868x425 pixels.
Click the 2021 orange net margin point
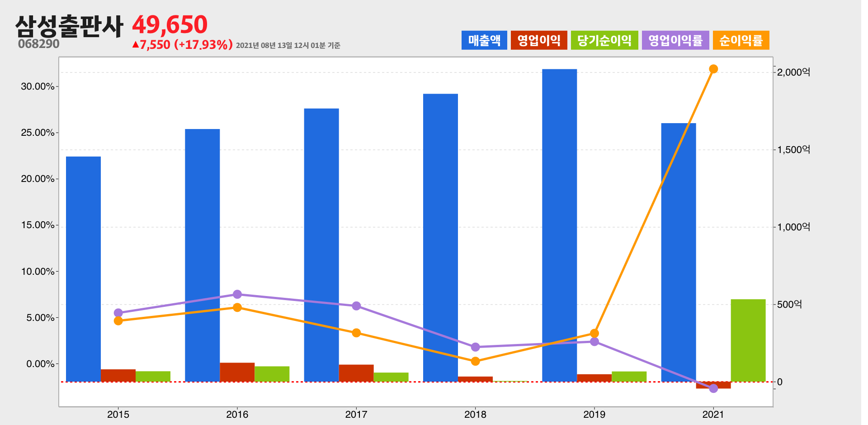pyautogui.click(x=713, y=69)
